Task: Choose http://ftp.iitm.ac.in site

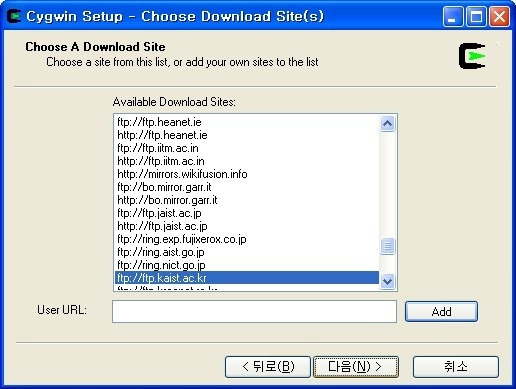Action: (246, 161)
